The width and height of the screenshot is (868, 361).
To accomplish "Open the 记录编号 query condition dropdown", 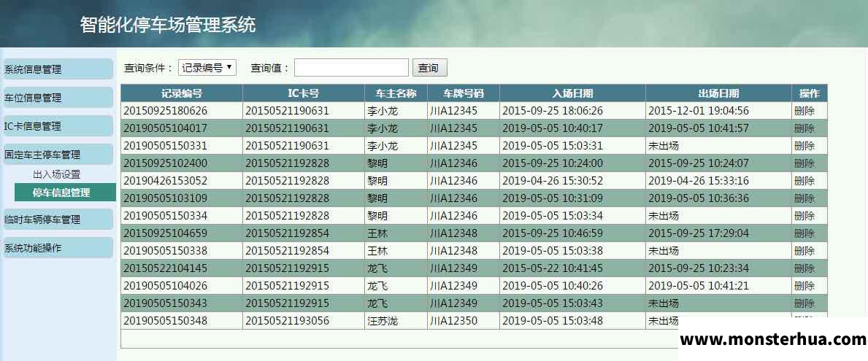I will [207, 68].
